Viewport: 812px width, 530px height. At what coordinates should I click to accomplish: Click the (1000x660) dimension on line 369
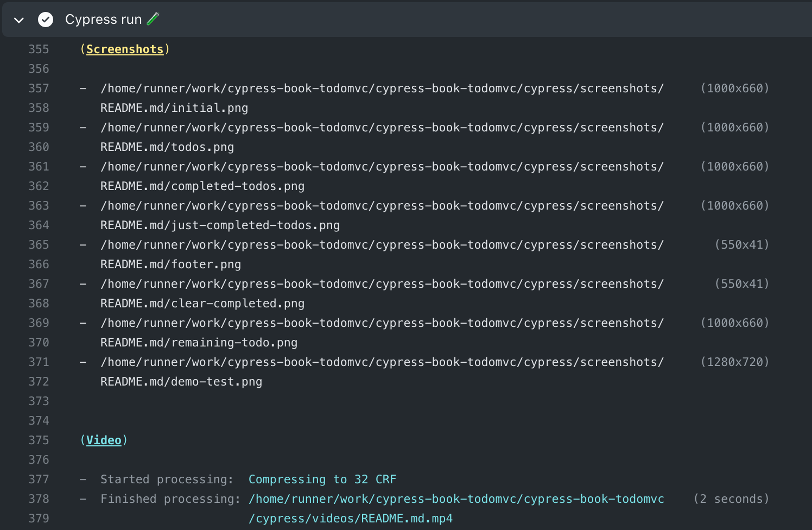735,323
